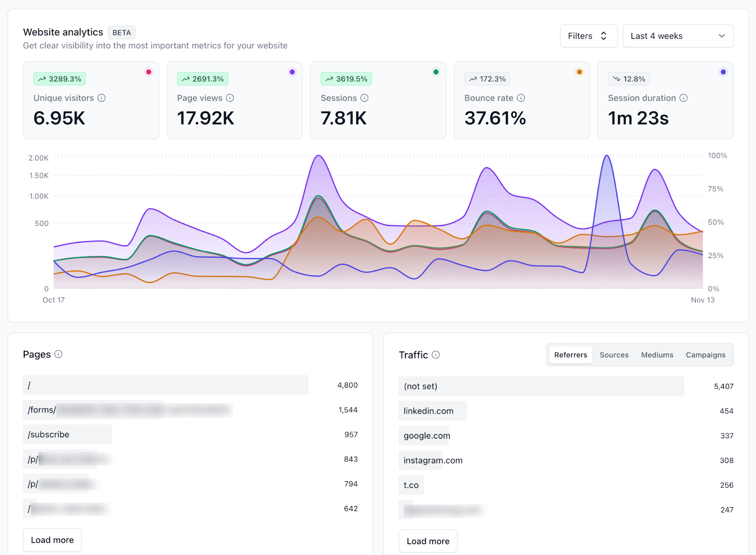This screenshot has width=756, height=555.
Task: Toggle the Unique visitors pink series dot
Action: (148, 72)
